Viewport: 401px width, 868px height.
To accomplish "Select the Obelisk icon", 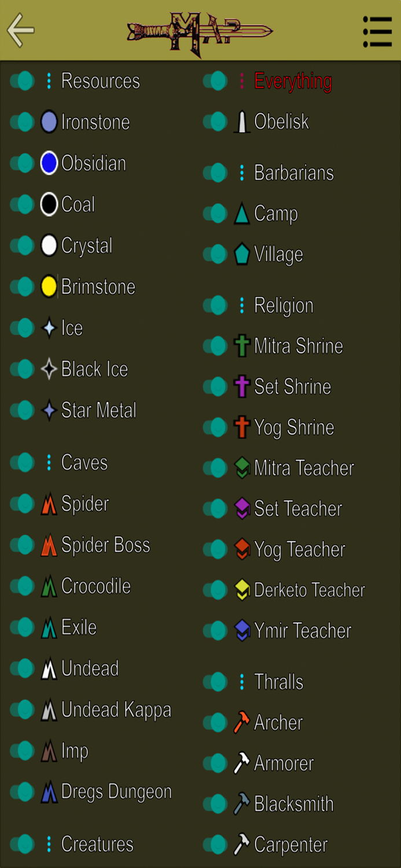I will 241,122.
